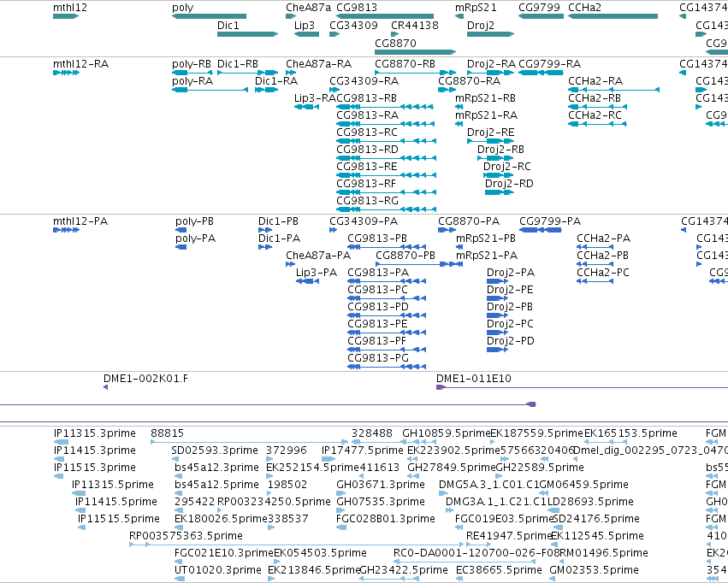Select protein CCHa2-PB label
This screenshot has width=728, height=583.
pos(602,256)
